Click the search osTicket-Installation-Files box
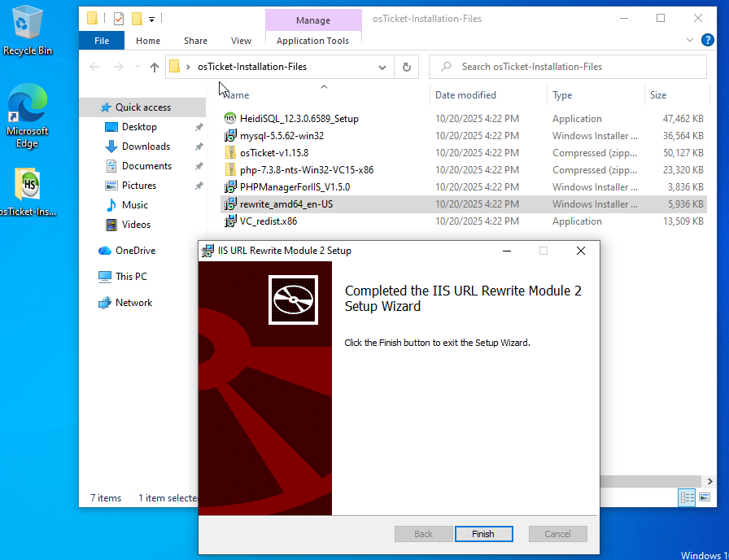The image size is (729, 560). coord(568,67)
